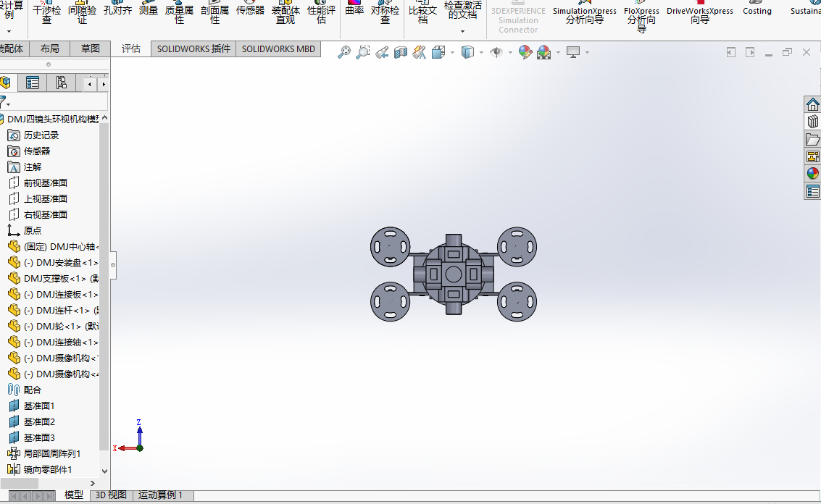The width and height of the screenshot is (821, 504).
Task: Open the Hole Alignment (孔对齐) tool
Action: coord(118,9)
